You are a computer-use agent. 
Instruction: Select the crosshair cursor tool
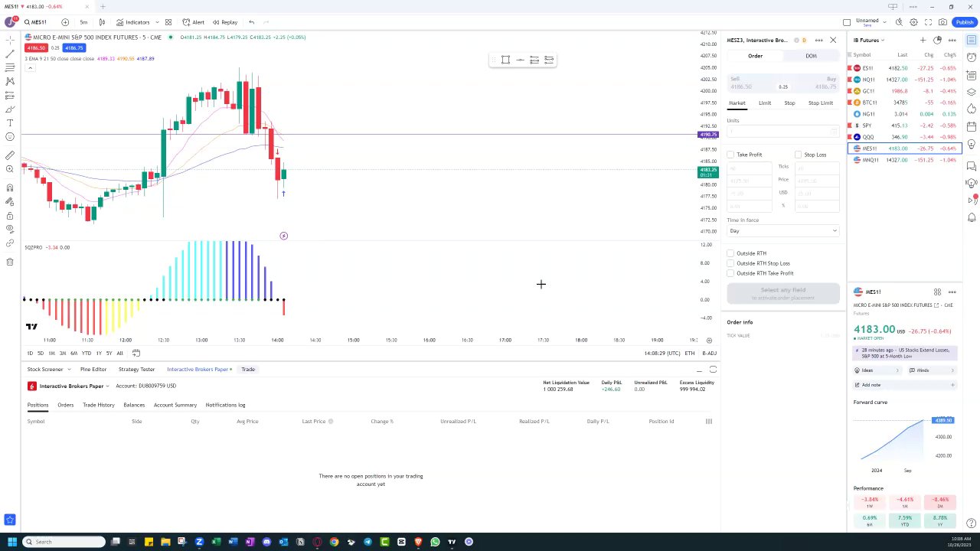[10, 39]
